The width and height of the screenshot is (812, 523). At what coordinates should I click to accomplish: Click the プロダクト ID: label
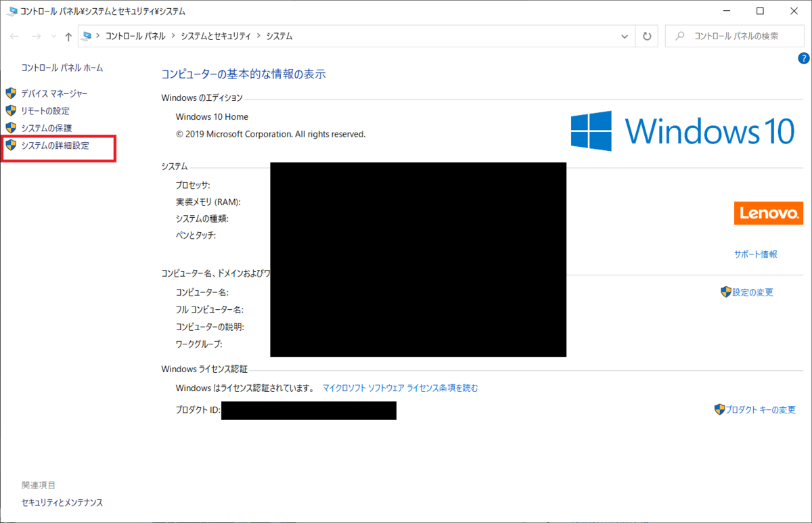coord(198,410)
